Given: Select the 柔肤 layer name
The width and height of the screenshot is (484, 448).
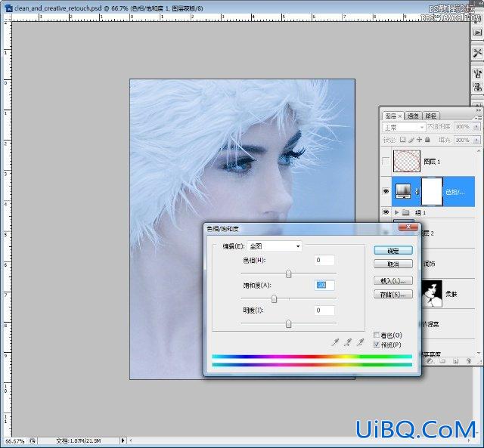Looking at the screenshot, I should 451,294.
